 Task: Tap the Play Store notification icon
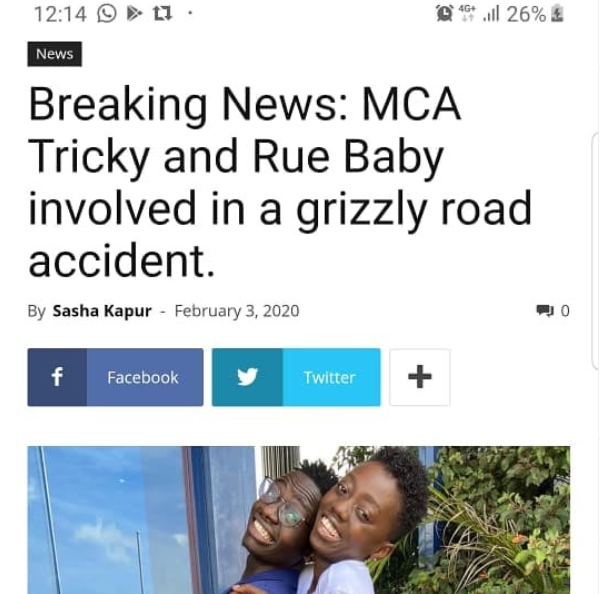(134, 14)
